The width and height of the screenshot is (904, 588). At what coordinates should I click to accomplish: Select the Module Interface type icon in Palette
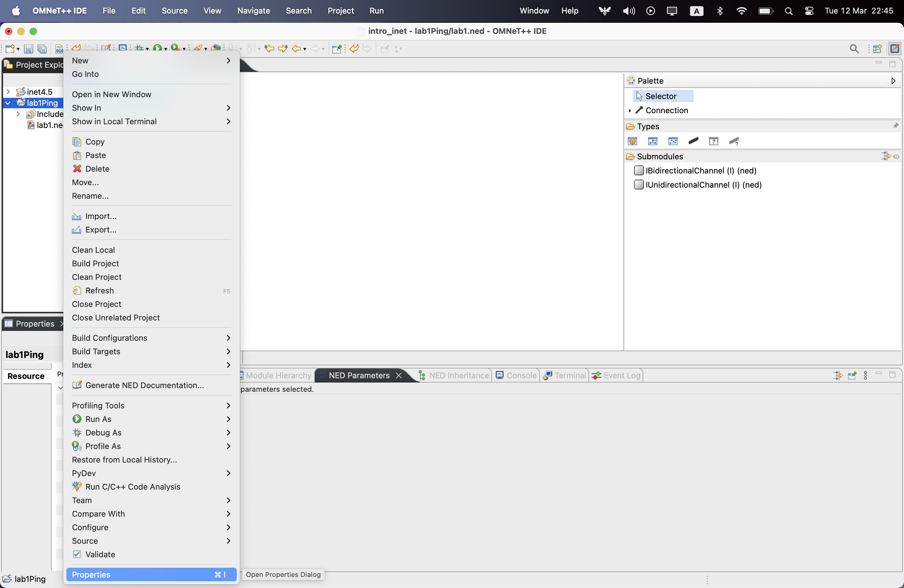click(x=713, y=141)
